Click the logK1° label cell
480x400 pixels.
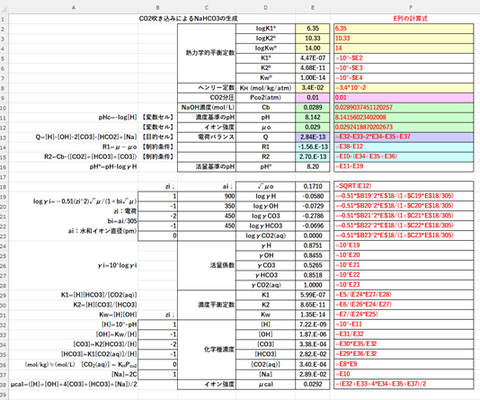[x=265, y=29]
